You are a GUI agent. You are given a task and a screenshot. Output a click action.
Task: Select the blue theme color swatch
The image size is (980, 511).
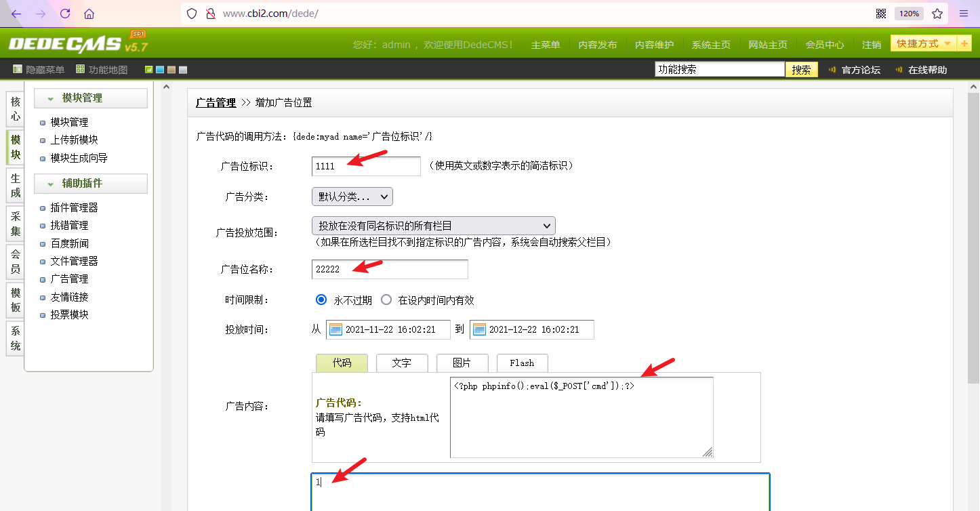tap(160, 70)
